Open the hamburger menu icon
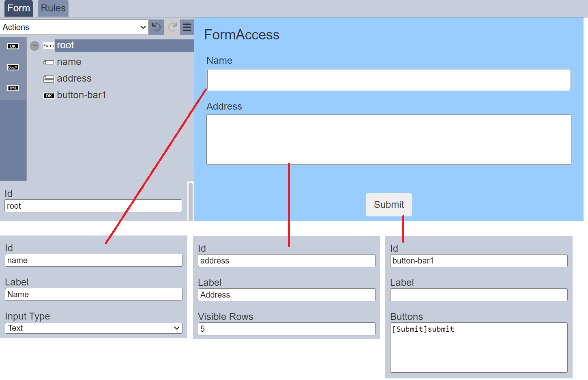The height and width of the screenshot is (380, 588). [187, 27]
